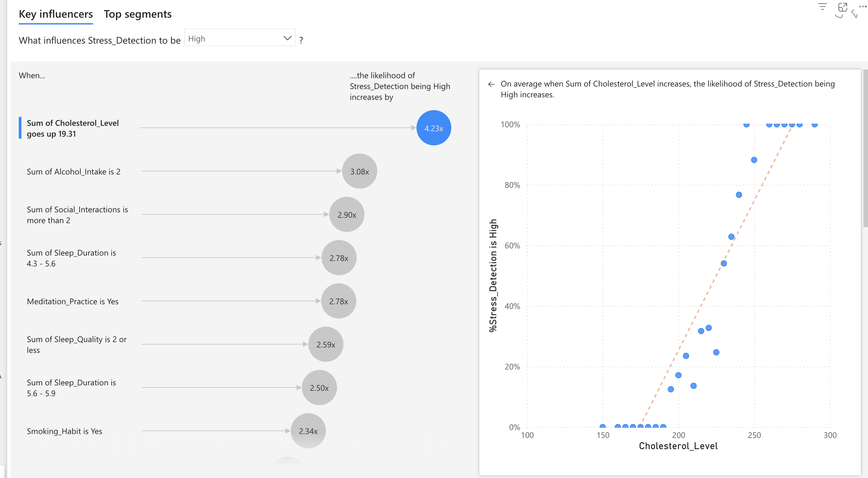Switch to Top segments tab
The width and height of the screenshot is (868, 478).
click(x=138, y=14)
